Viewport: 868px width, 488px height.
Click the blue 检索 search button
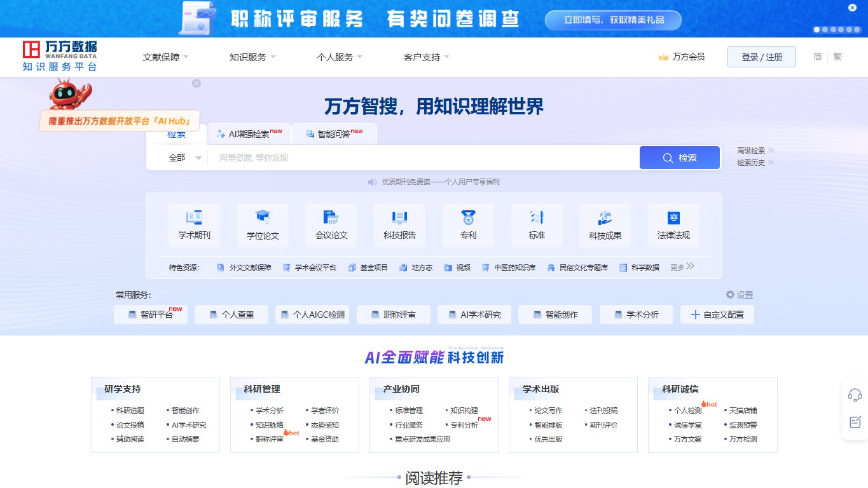(x=680, y=158)
